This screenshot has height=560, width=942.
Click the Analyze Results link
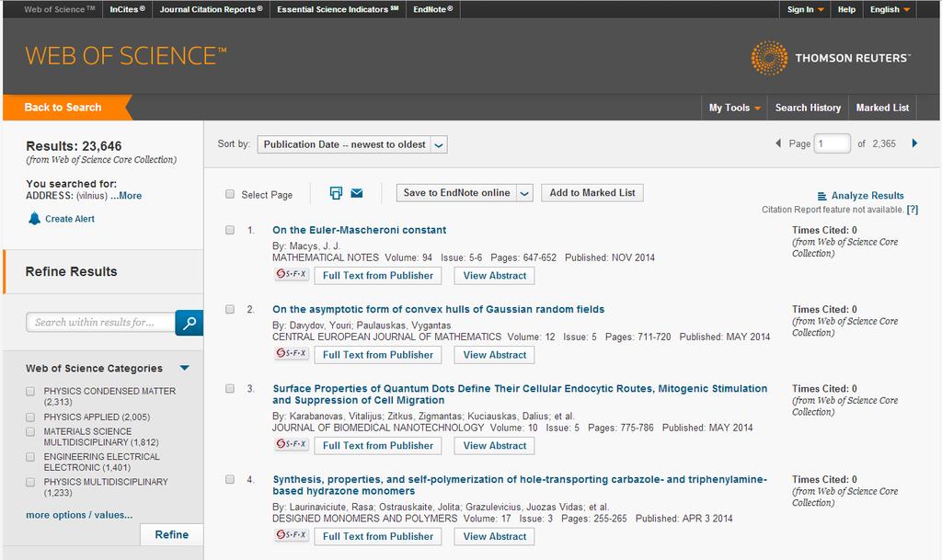[x=867, y=196]
